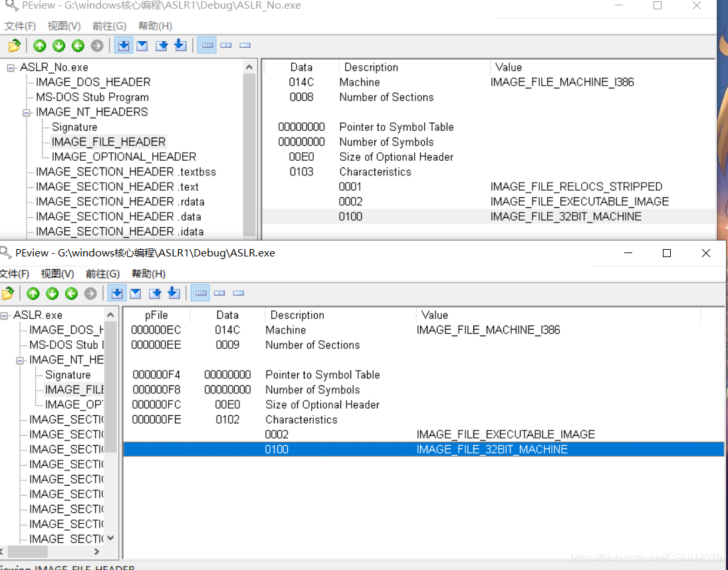Screen dimensions: 728x570
Task: Toggle widest column-width icon in ASLR_No.exe toolbar
Action: [x=207, y=45]
